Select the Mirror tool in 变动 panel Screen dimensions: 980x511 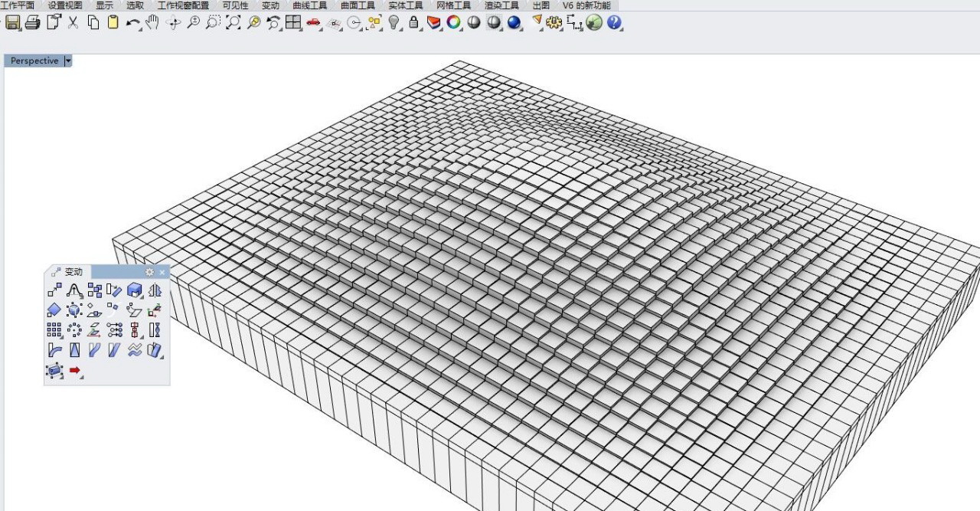(x=155, y=290)
